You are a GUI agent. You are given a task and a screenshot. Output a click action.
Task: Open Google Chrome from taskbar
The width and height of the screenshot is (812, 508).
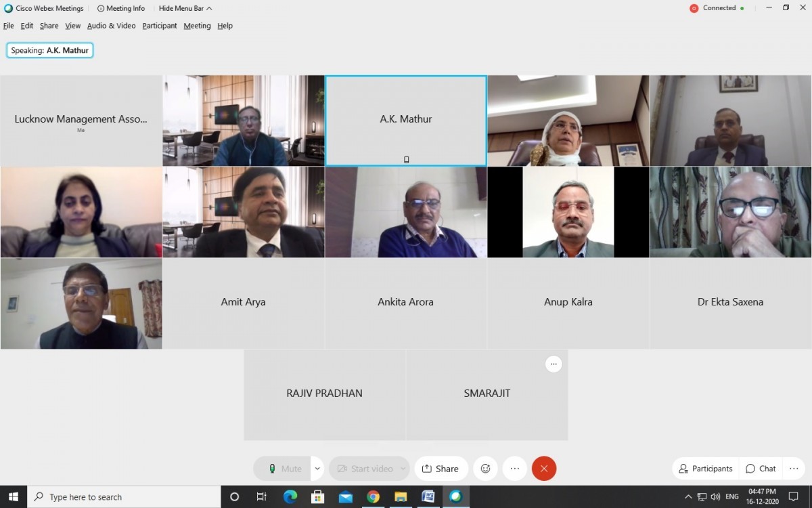click(x=373, y=496)
